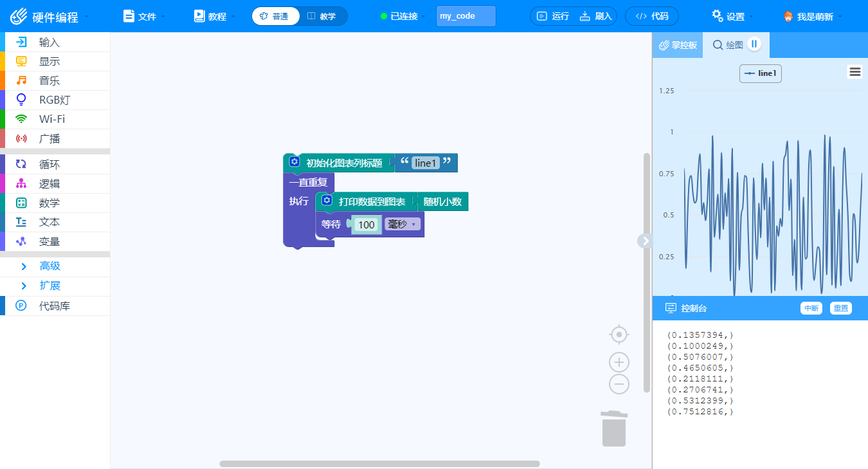This screenshot has width=868, height=469.
Task: Open the 输入 category icon
Action: [21, 42]
